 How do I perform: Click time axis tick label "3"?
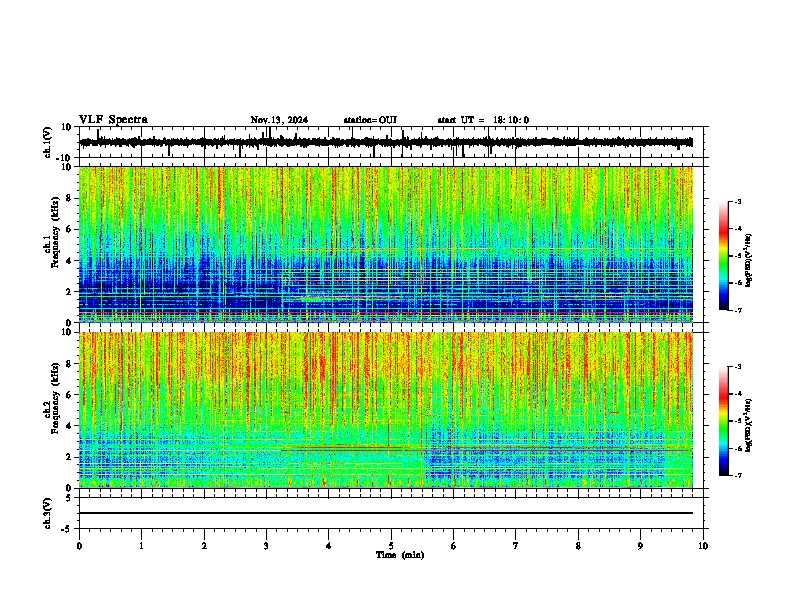tap(266, 546)
